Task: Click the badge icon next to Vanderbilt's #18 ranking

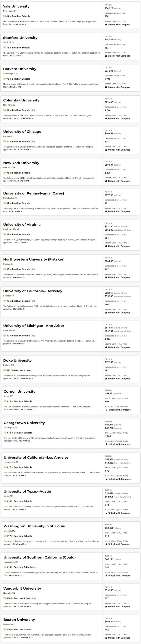Action: point(4,598)
